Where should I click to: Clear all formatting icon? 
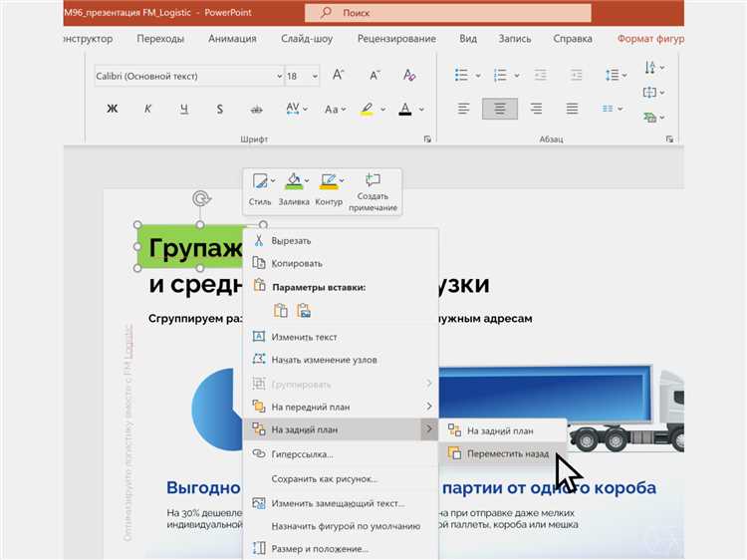[x=409, y=75]
